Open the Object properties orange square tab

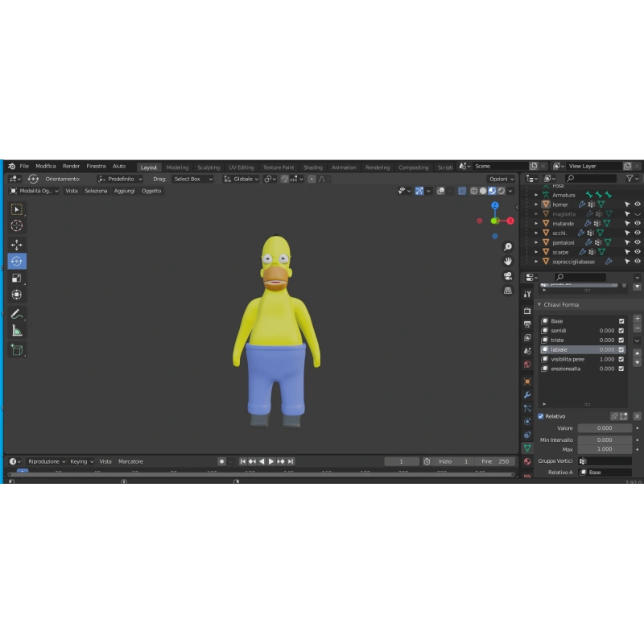click(x=527, y=382)
